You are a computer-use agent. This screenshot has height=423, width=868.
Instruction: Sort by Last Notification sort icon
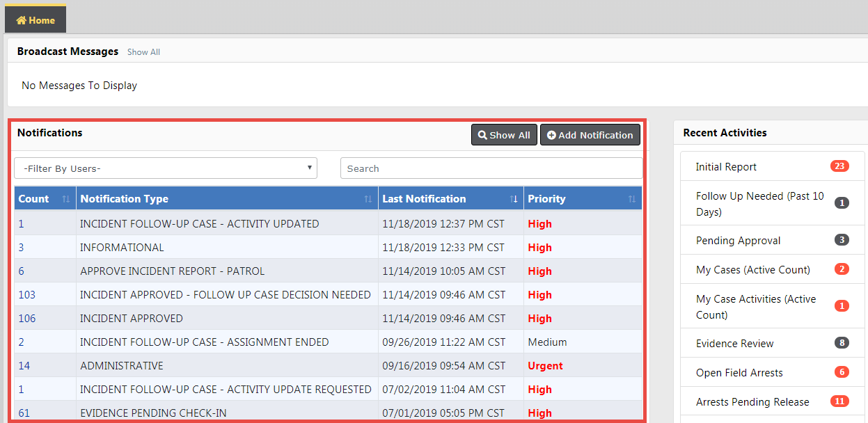pos(514,199)
